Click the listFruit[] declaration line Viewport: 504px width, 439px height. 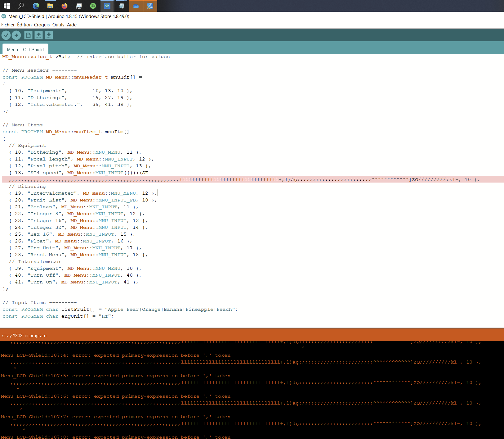click(120, 310)
